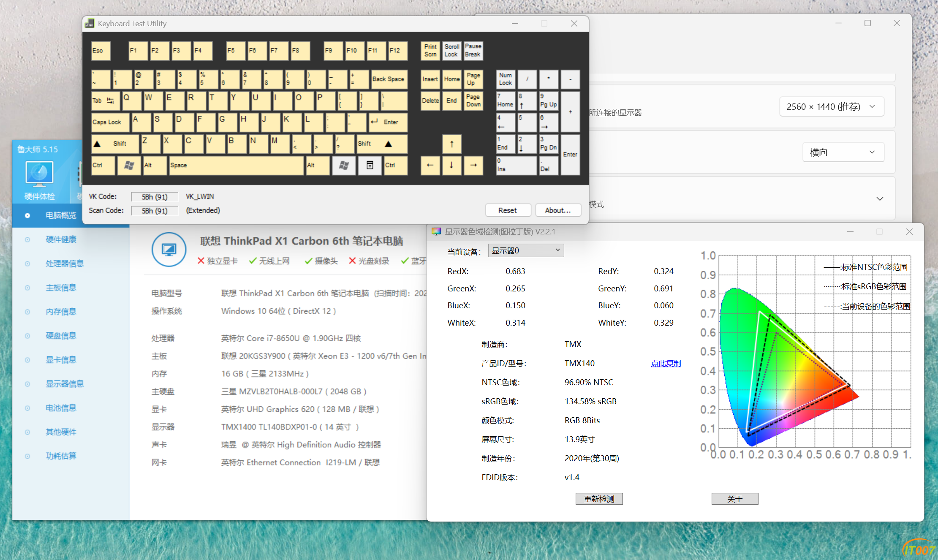Click the left Windows logo key
This screenshot has height=560, width=938.
point(129,165)
